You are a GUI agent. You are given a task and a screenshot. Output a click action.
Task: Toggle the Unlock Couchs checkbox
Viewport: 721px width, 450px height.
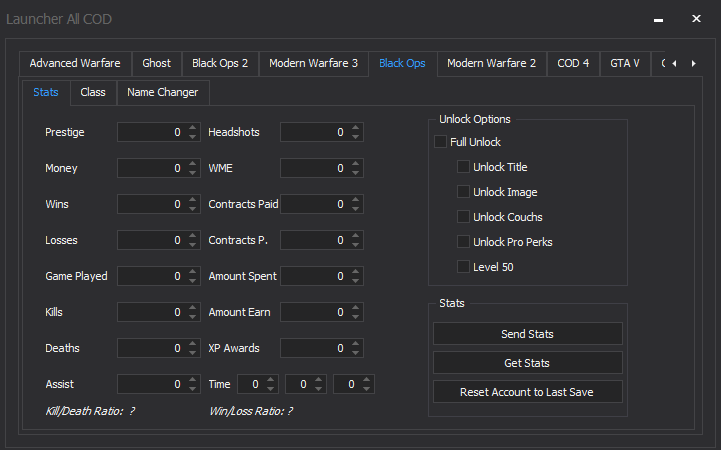[464, 216]
